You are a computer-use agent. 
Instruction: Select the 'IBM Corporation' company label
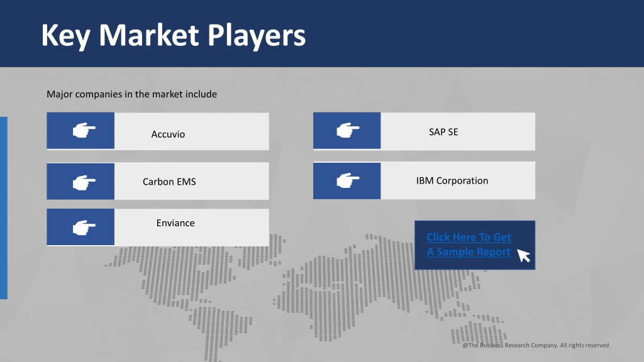click(452, 180)
